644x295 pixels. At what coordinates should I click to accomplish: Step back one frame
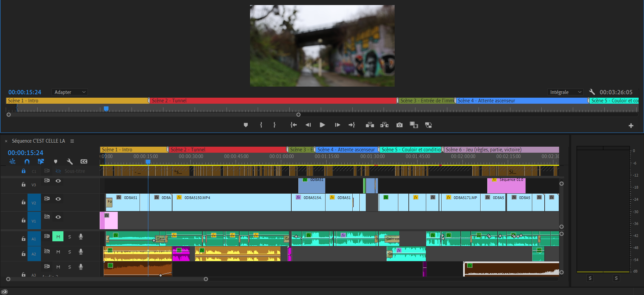[308, 125]
